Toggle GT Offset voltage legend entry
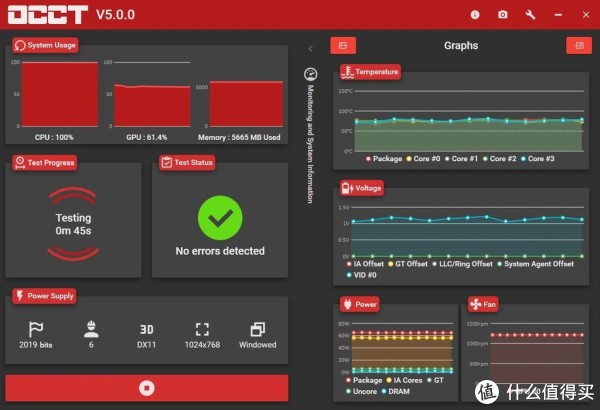 coord(408,264)
